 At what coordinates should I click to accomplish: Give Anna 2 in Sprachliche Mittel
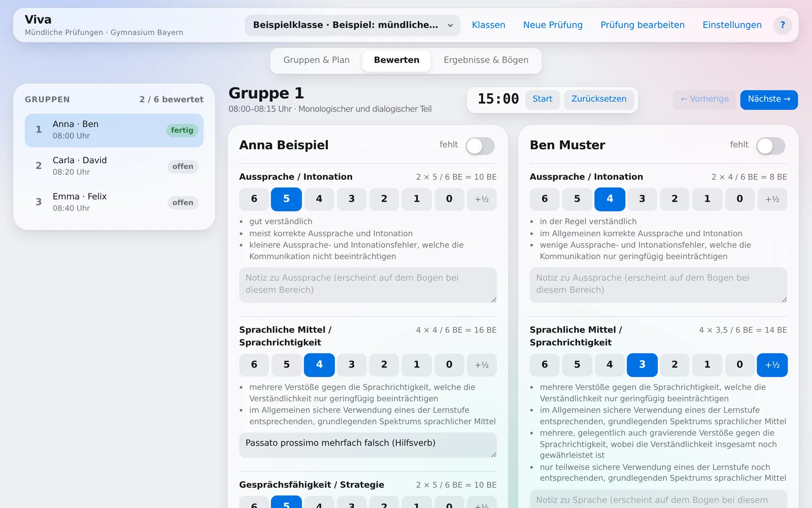[x=384, y=365]
